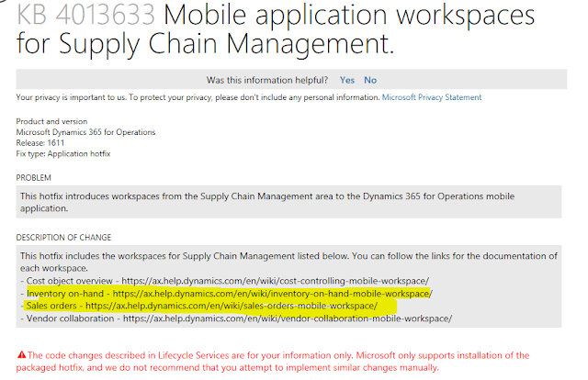The width and height of the screenshot is (588, 380).
Task: Select the Inventory on-hand URL line
Action: (227, 294)
